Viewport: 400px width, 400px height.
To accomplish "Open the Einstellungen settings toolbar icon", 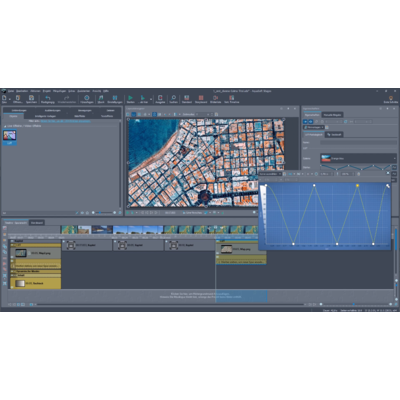I will pyautogui.click(x=115, y=98).
